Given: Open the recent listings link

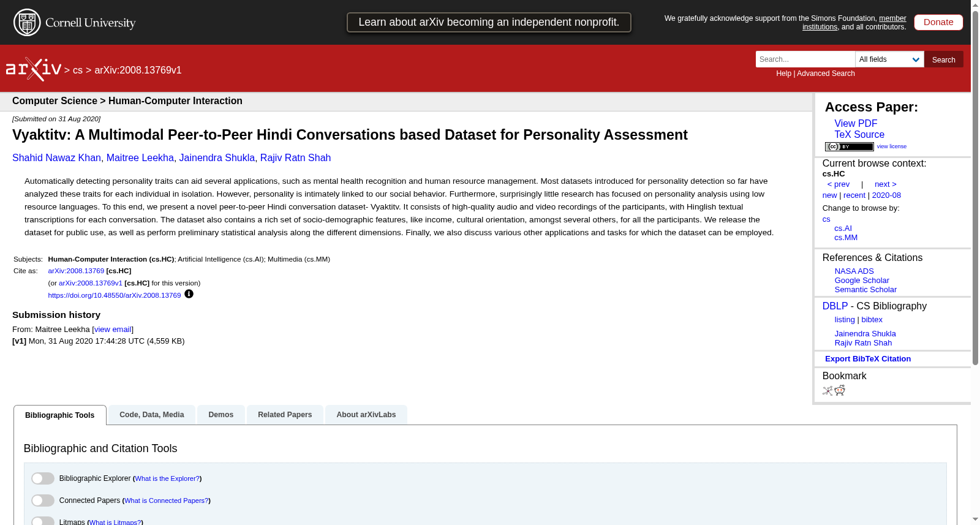Looking at the screenshot, I should [x=854, y=195].
